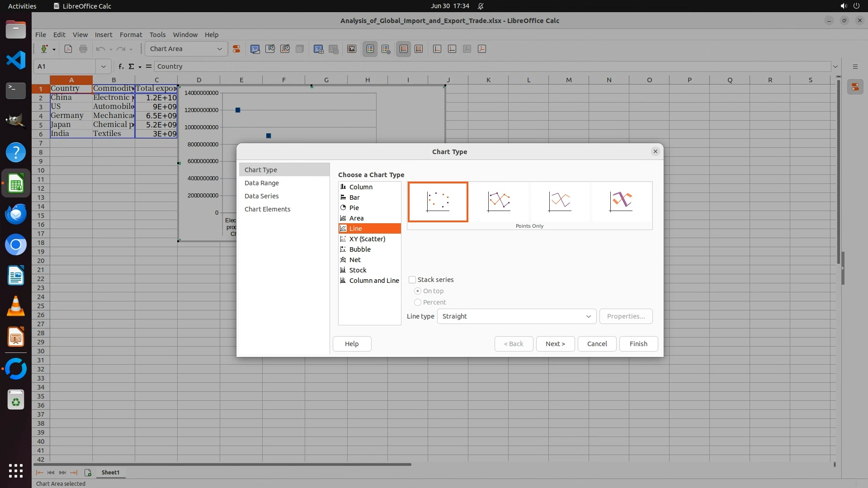Enable the Stack series checkbox
This screenshot has width=868, height=488.
pyautogui.click(x=412, y=280)
